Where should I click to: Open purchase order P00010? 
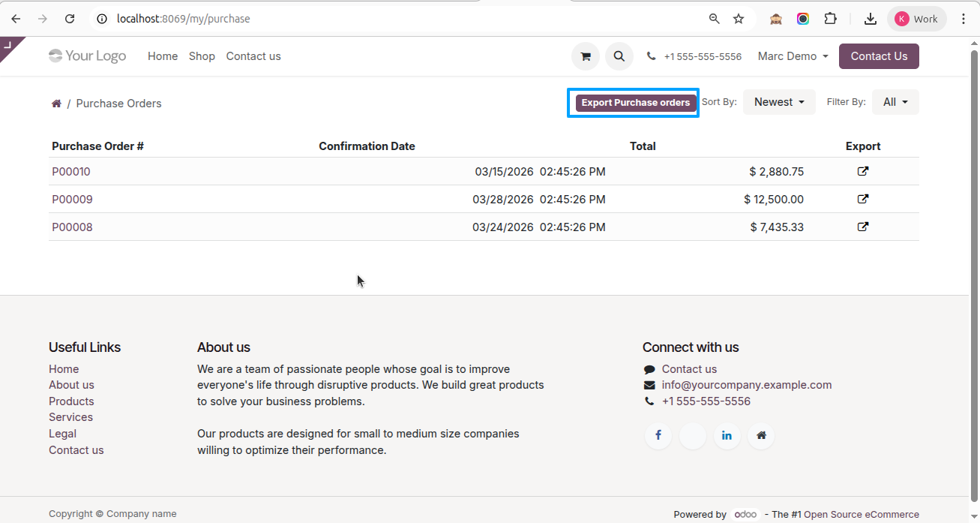click(71, 172)
